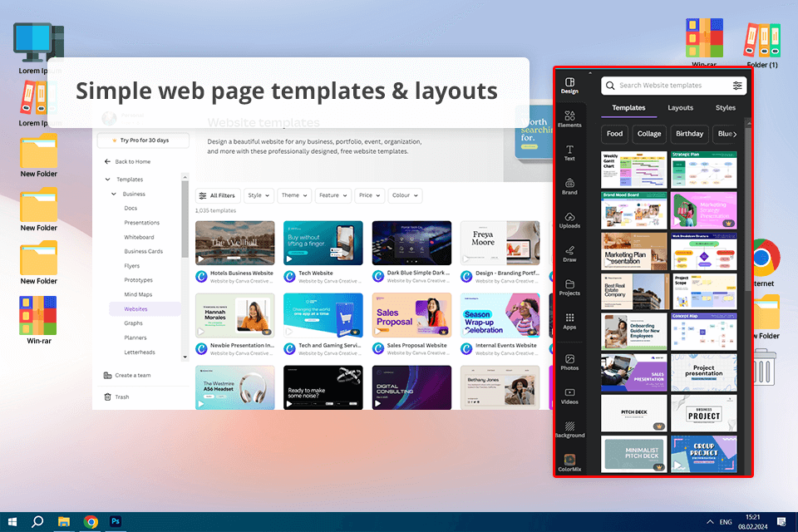The width and height of the screenshot is (798, 532).
Task: Open the Group Project presentation thumbnail
Action: [703, 454]
